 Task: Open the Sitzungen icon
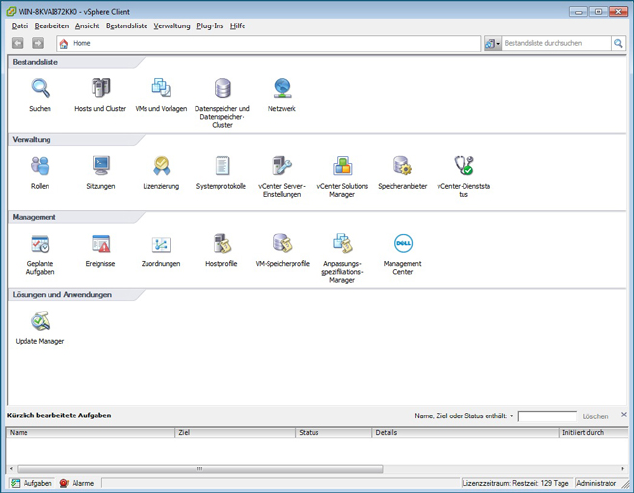point(101,166)
